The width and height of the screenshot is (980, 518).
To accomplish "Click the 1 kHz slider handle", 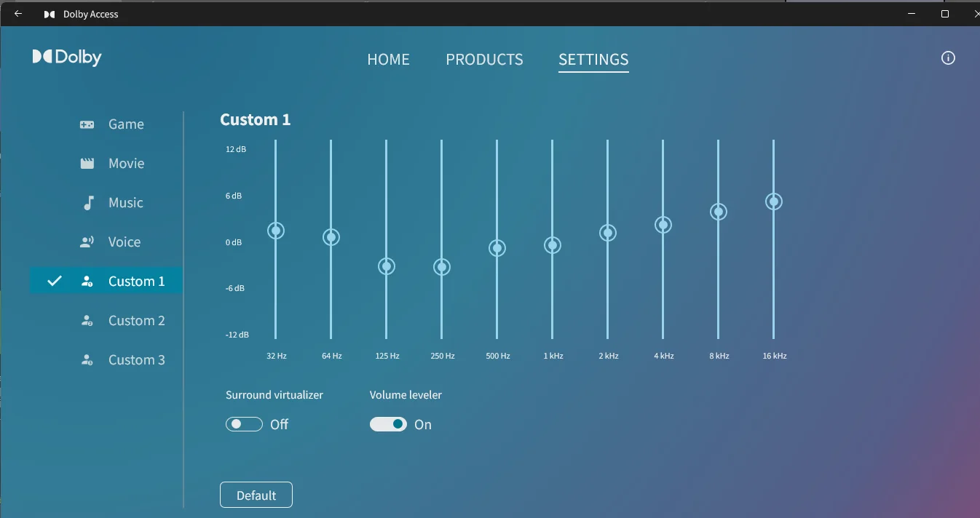I will coord(553,245).
